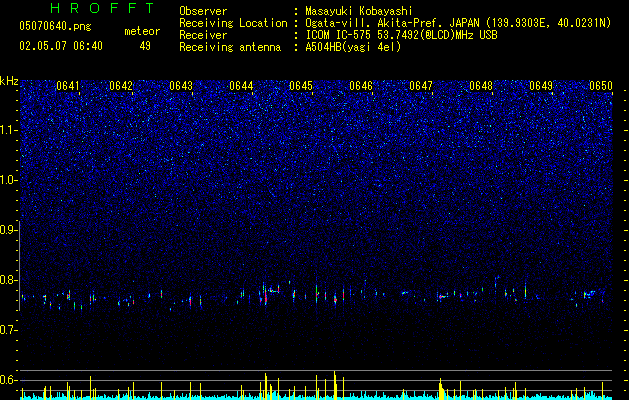Image resolution: width=629 pixels, height=400 pixels.
Task: Click the 0641 time marker
Action: (68, 86)
